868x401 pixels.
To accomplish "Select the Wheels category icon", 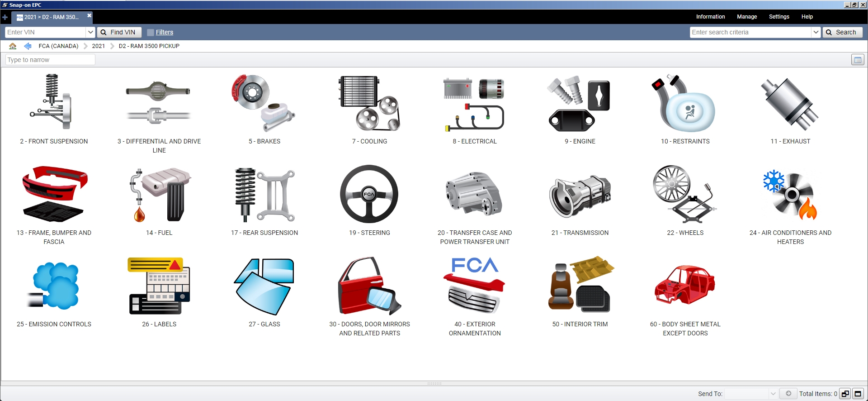I will pyautogui.click(x=685, y=194).
